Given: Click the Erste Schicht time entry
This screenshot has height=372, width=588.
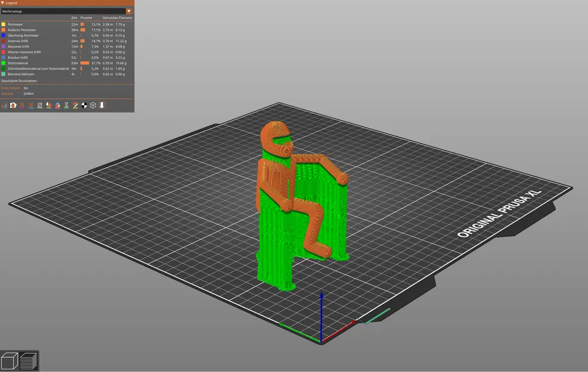Looking at the screenshot, I should (15, 87).
